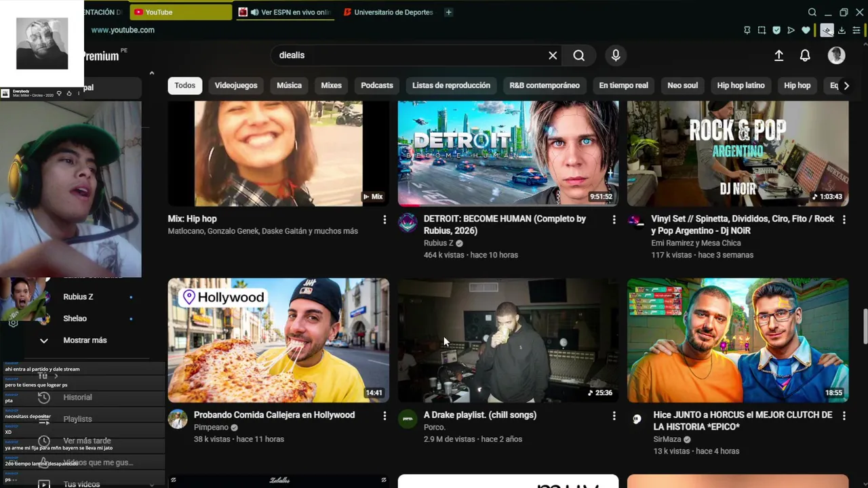Image resolution: width=868 pixels, height=488 pixels.
Task: Select the Mixes filter chip
Action: 331,85
